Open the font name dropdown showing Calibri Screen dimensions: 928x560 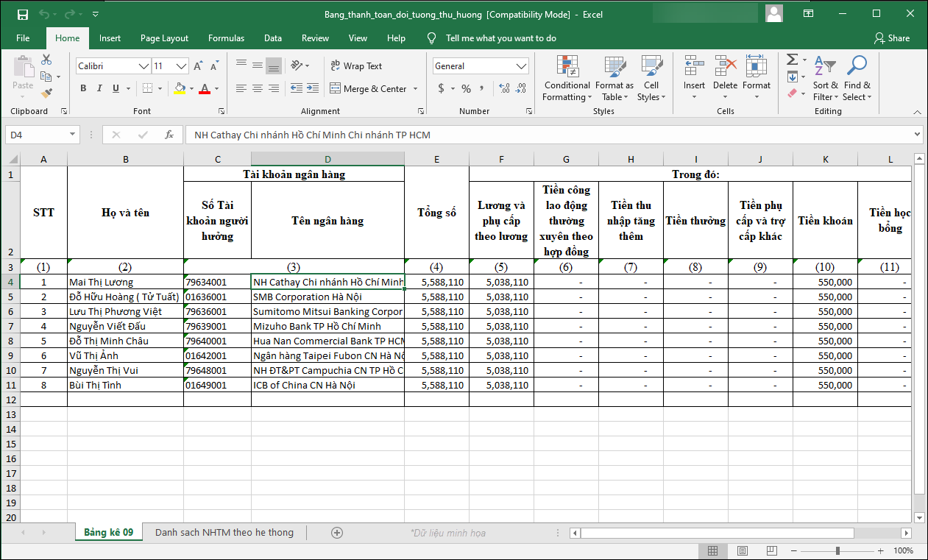click(x=144, y=66)
